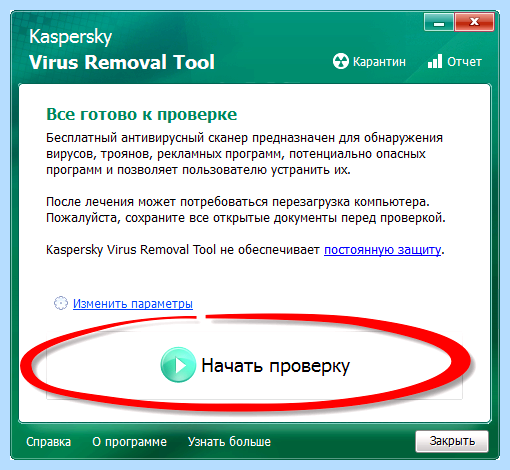Minimize the Kaspersky window
The height and width of the screenshot is (470, 510).
[x=439, y=22]
